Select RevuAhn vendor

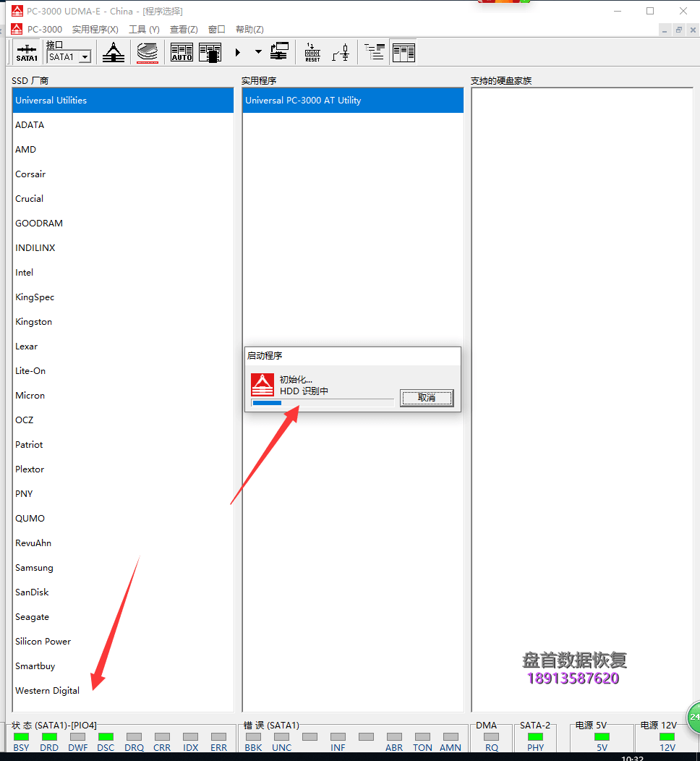(x=123, y=543)
